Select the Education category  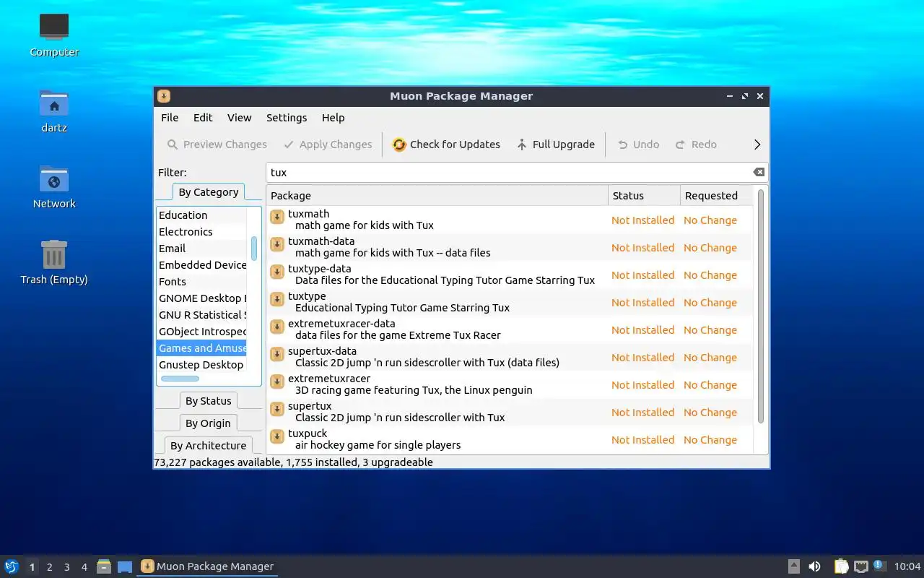point(202,215)
